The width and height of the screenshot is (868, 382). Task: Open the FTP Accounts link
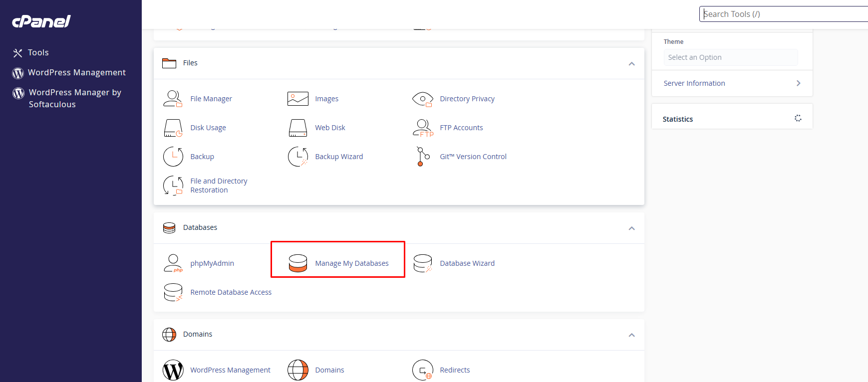tap(462, 128)
